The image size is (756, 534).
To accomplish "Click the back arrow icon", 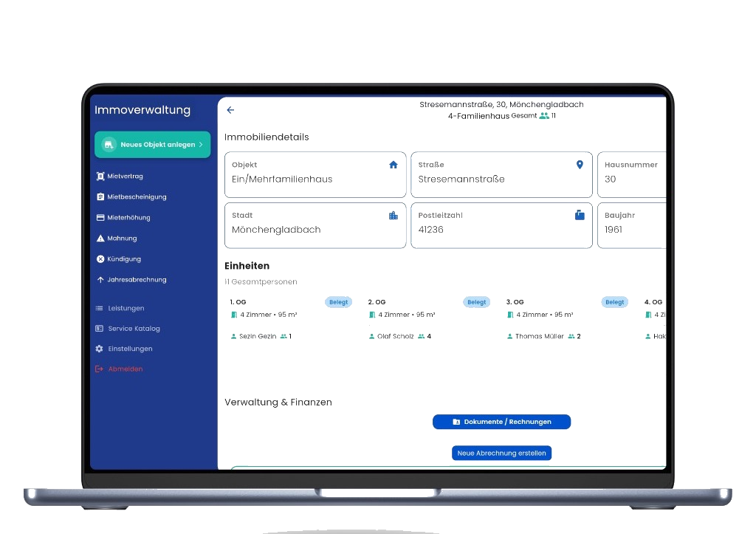I will click(x=230, y=110).
